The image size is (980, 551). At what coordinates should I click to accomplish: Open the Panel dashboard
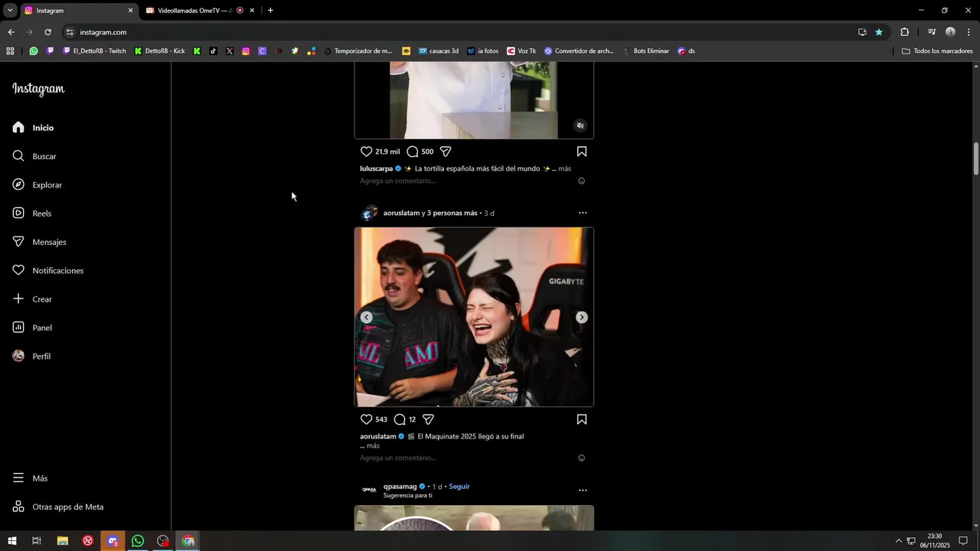point(32,328)
